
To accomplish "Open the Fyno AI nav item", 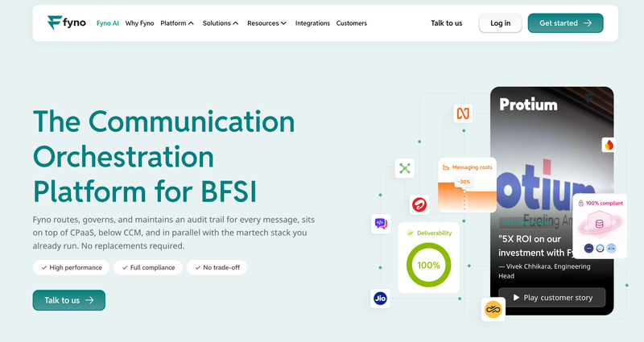I will [x=108, y=23].
